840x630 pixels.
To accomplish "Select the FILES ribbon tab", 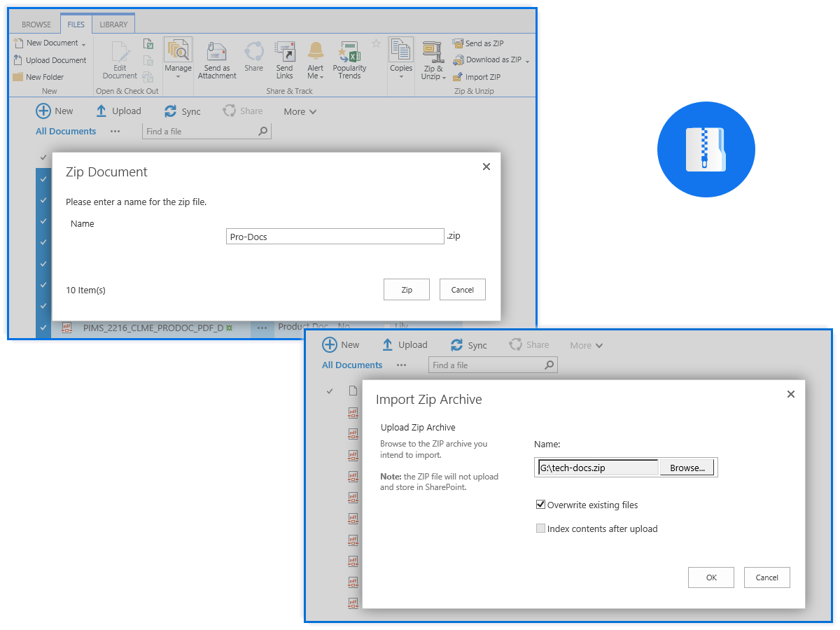I will coord(76,24).
